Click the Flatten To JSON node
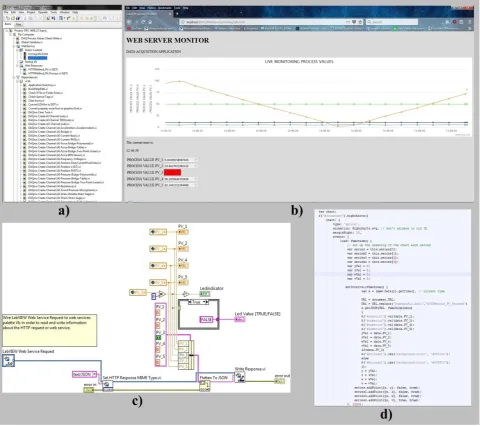This screenshot has height=426, width=480. pos(205,386)
